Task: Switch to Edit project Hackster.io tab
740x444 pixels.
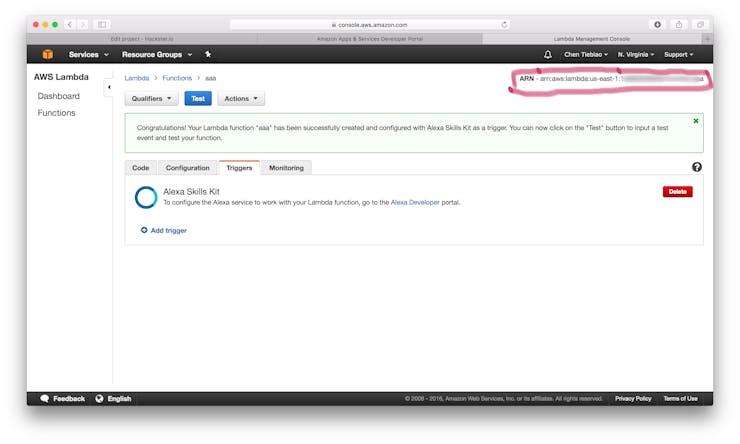Action: [x=142, y=39]
